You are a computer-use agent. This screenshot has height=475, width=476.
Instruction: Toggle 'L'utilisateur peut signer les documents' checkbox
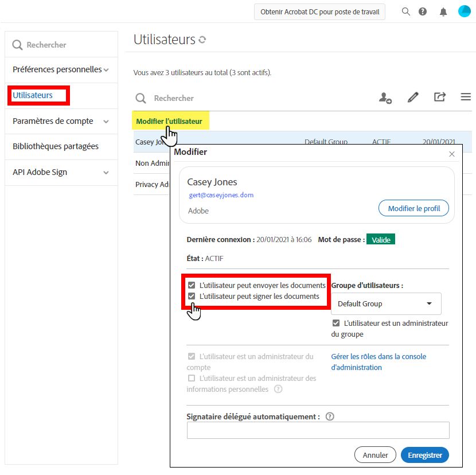[192, 296]
